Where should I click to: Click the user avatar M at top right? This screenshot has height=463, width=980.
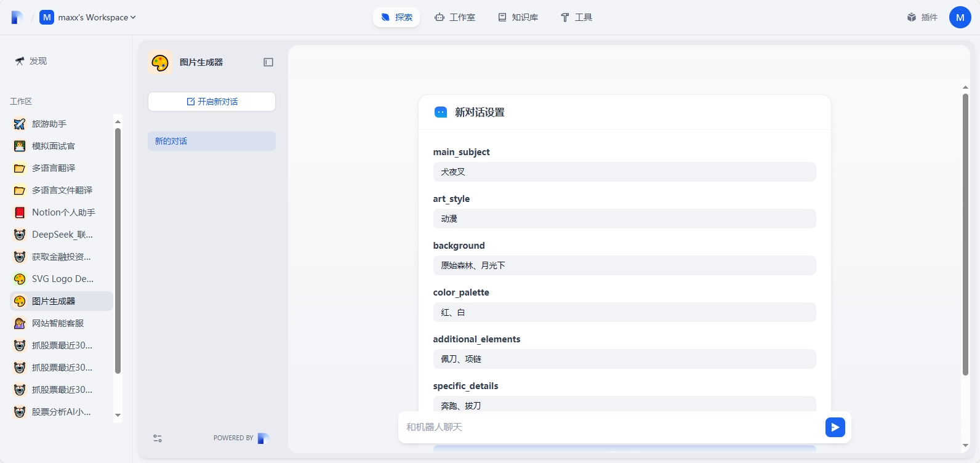pos(960,17)
